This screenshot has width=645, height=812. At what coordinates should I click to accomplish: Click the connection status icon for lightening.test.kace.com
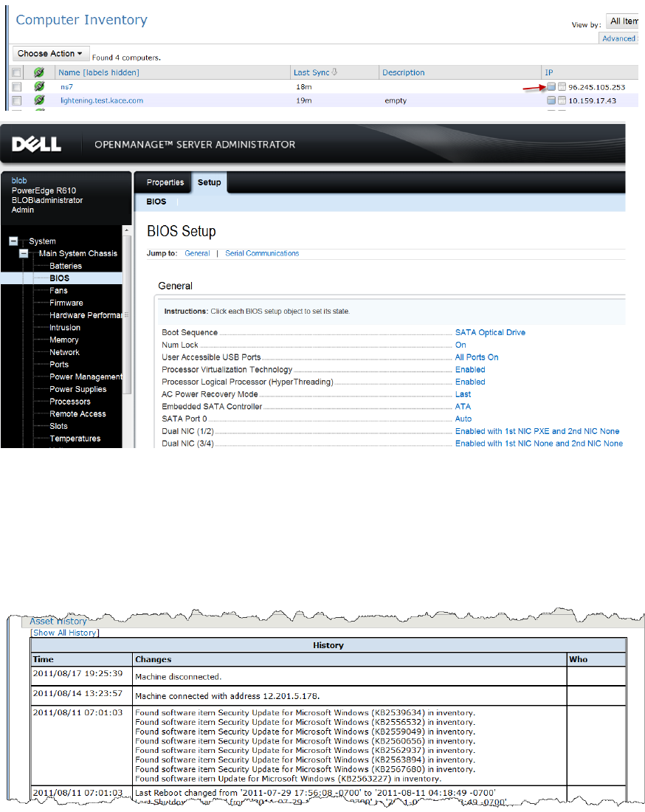pyautogui.click(x=39, y=100)
